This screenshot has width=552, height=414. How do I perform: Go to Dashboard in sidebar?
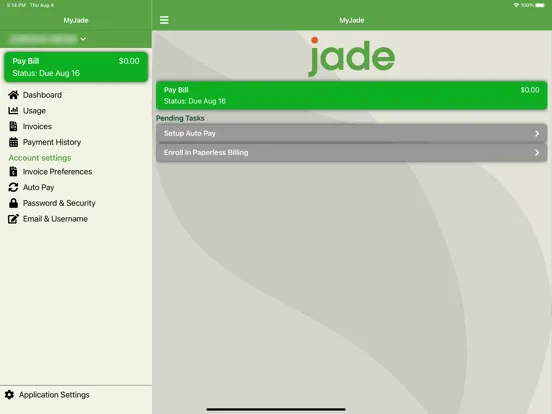click(42, 95)
